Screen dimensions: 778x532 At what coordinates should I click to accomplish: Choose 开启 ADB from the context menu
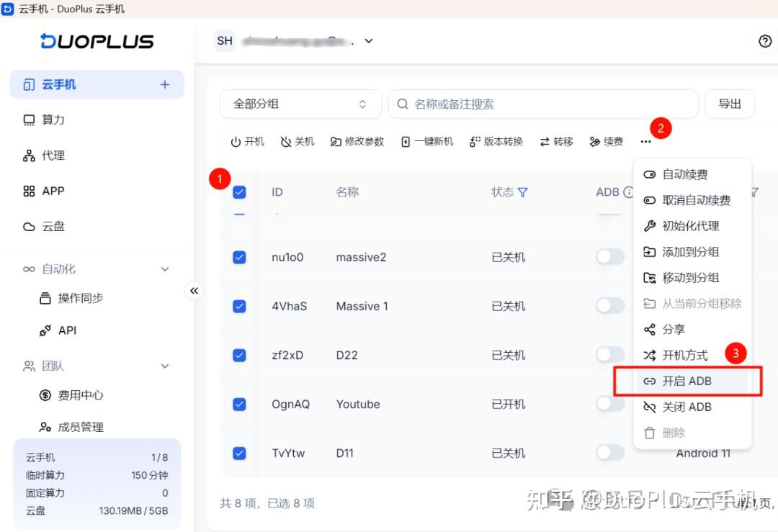point(686,381)
